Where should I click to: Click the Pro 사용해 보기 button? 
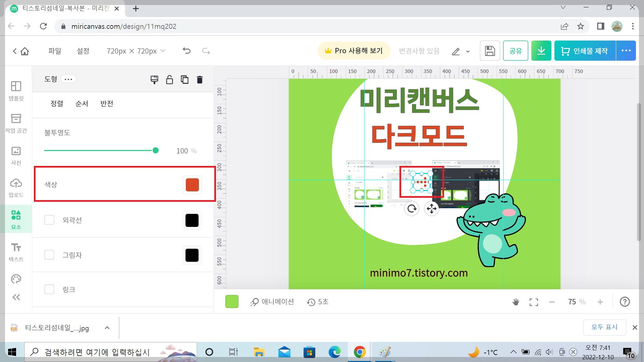pos(354,51)
